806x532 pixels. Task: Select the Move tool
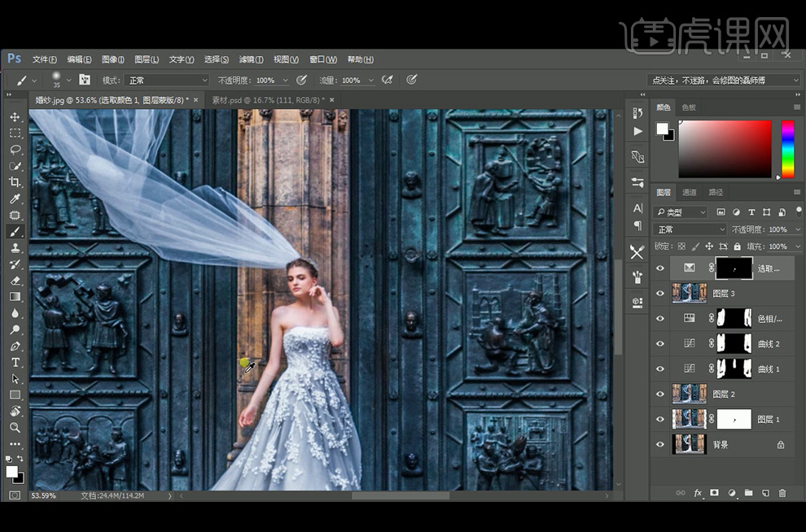(x=15, y=117)
